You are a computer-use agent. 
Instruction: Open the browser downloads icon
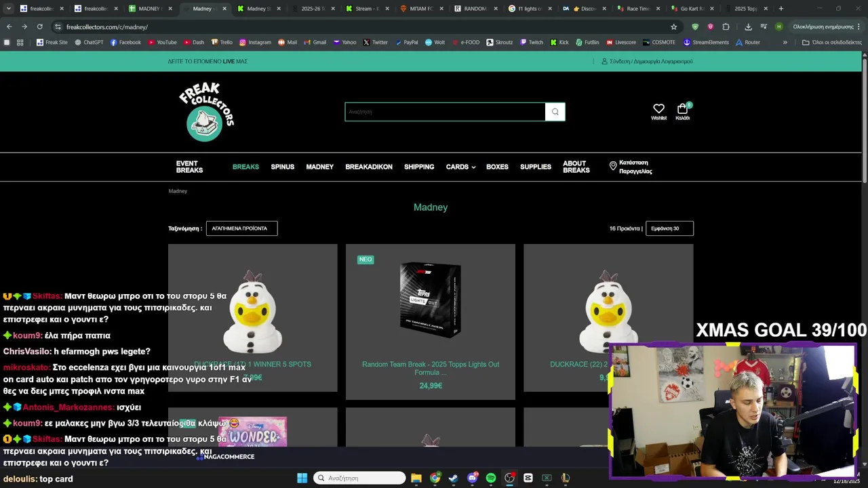coord(748,26)
